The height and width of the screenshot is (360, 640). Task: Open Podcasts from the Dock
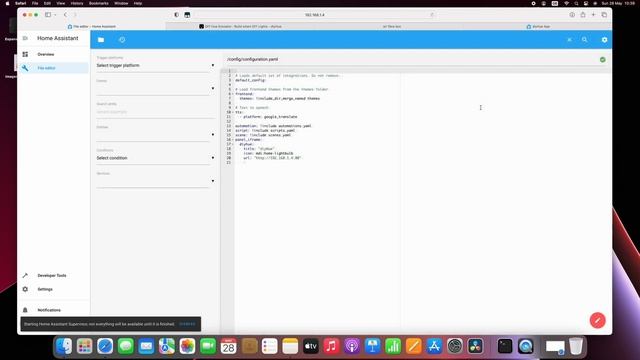352,347
